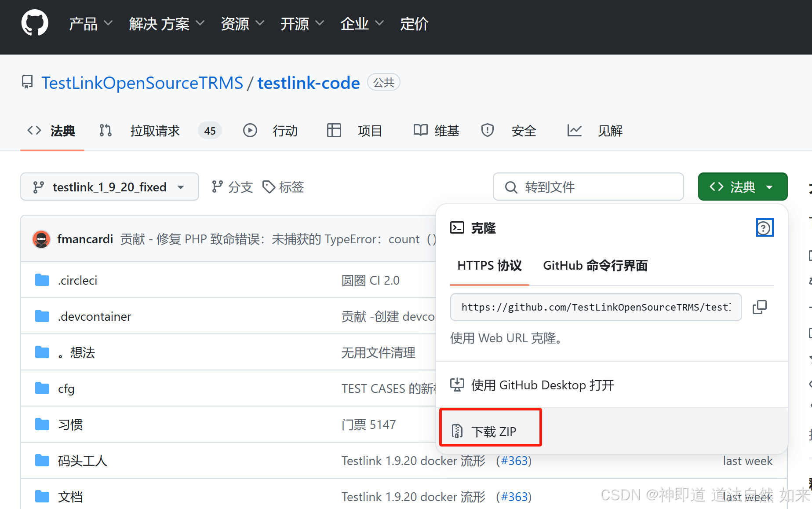Click the table icon for 项目
The width and height of the screenshot is (812, 509).
334,130
